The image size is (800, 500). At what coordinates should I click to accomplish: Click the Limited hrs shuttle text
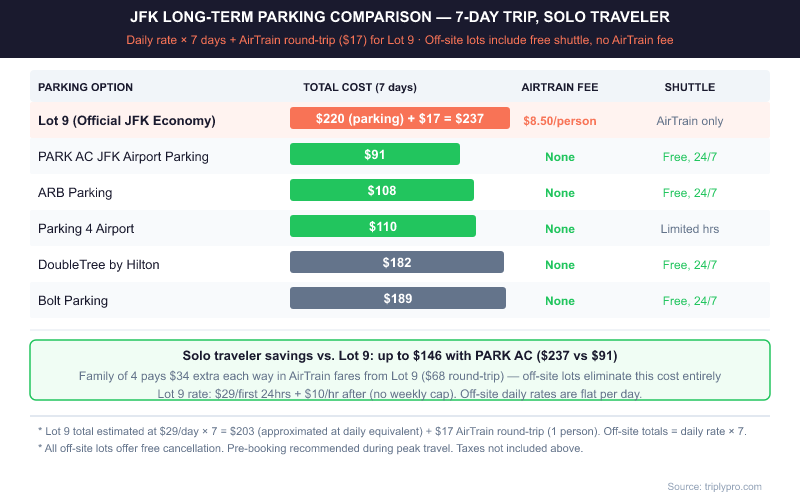click(689, 229)
